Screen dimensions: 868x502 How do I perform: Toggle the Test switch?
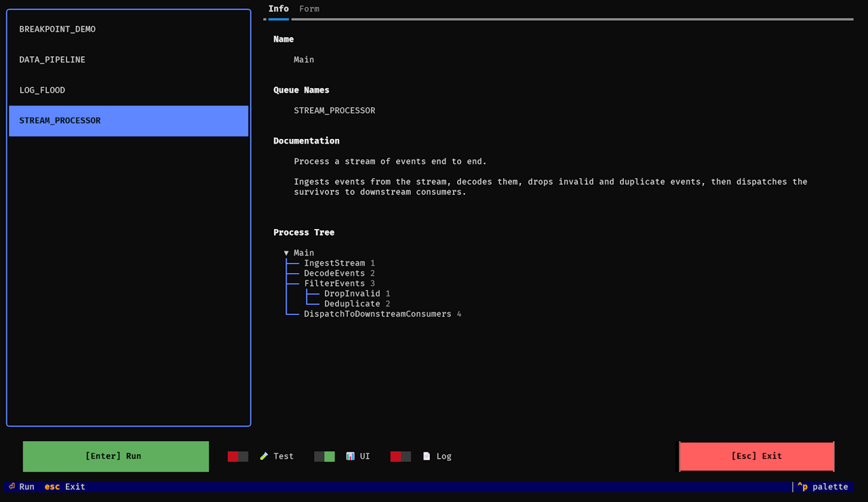tap(238, 457)
